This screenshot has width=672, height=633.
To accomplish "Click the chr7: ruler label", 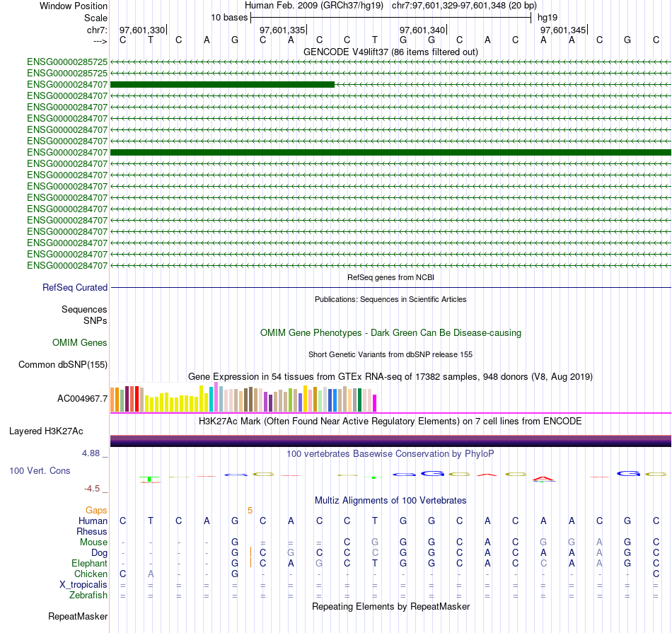I will point(97,30).
